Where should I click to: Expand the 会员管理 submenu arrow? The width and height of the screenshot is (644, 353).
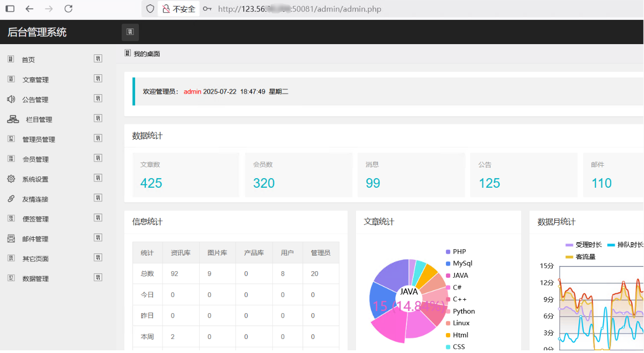[97, 158]
